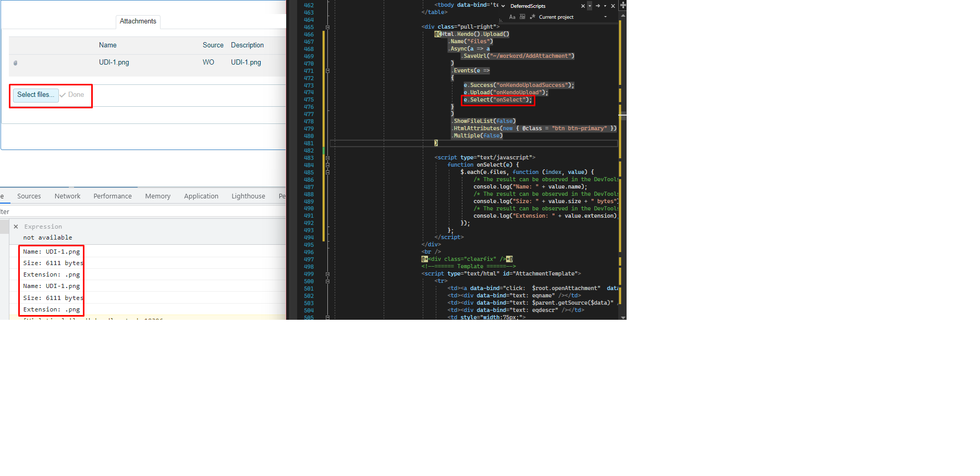The image size is (980, 476).
Task: Click the Find Next arrow icon
Action: (x=598, y=6)
